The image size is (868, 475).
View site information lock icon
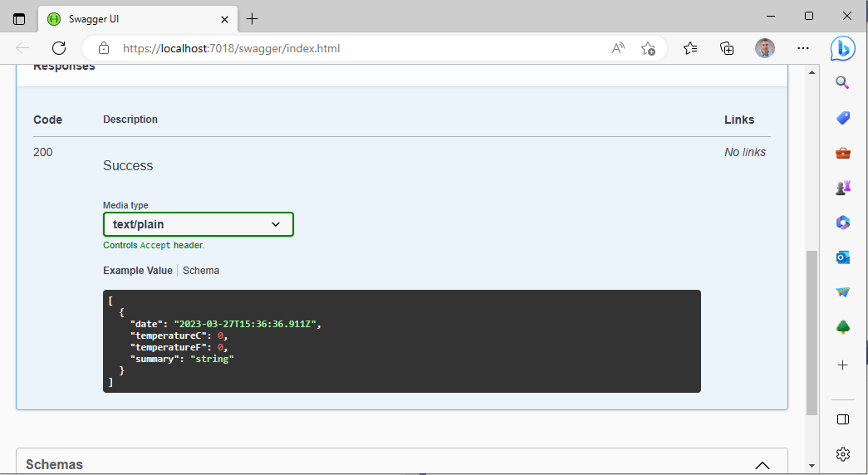click(104, 48)
